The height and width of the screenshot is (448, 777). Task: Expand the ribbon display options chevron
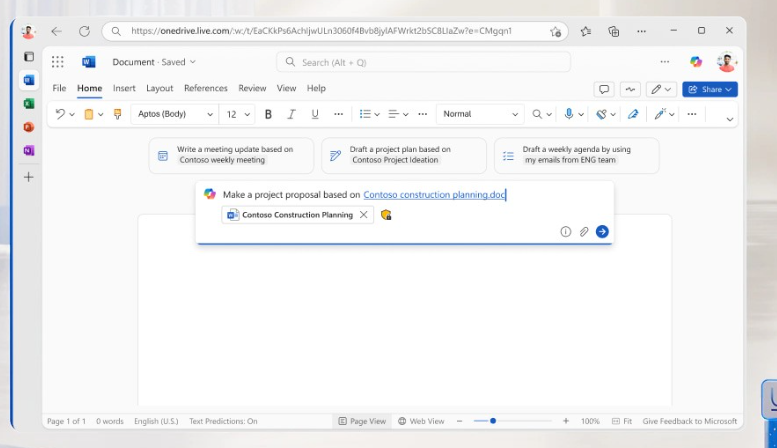pos(729,119)
